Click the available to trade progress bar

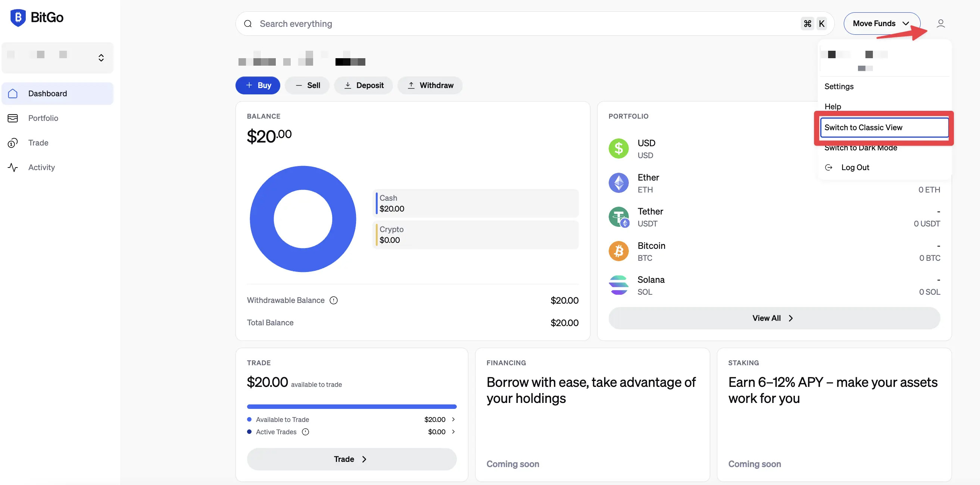352,406
